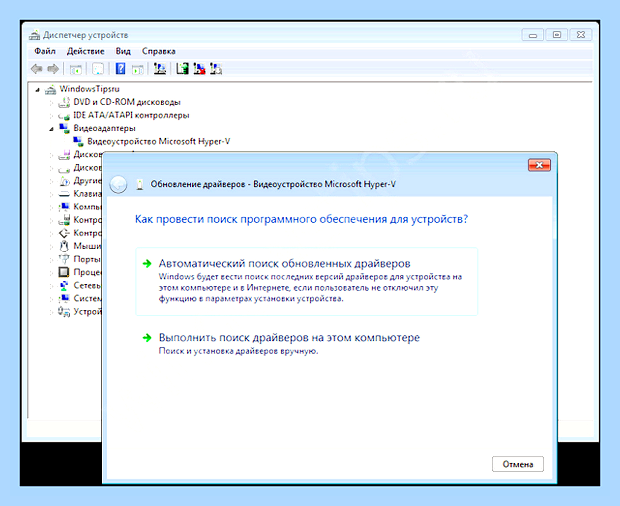This screenshot has height=506, width=620.
Task: Click the IDE ATA/ATAPI контроллеры icon
Action: 64,116
